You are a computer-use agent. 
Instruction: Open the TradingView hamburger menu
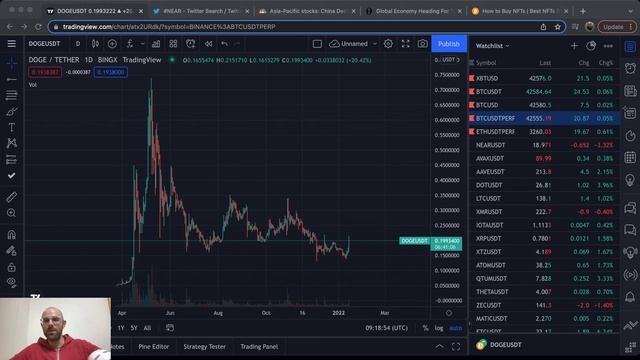pos(11,44)
